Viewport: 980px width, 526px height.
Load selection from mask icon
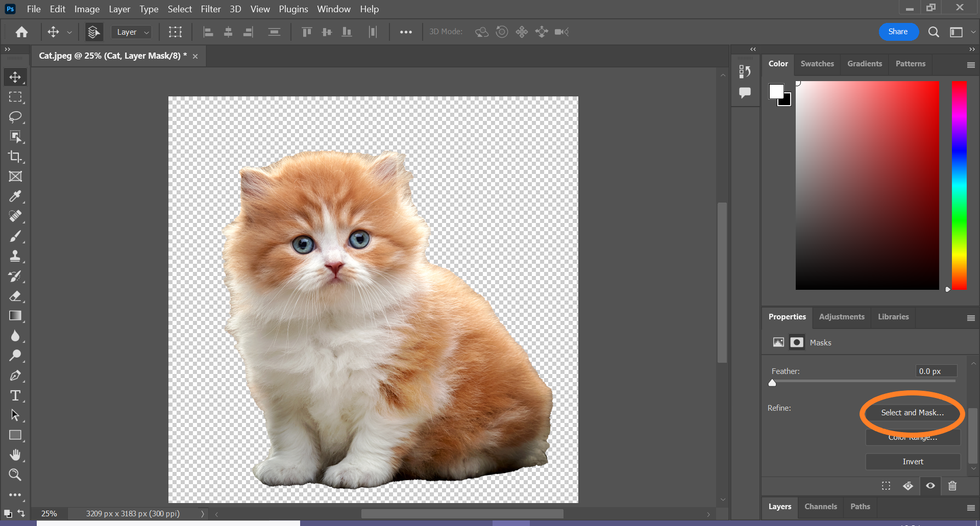pos(886,486)
